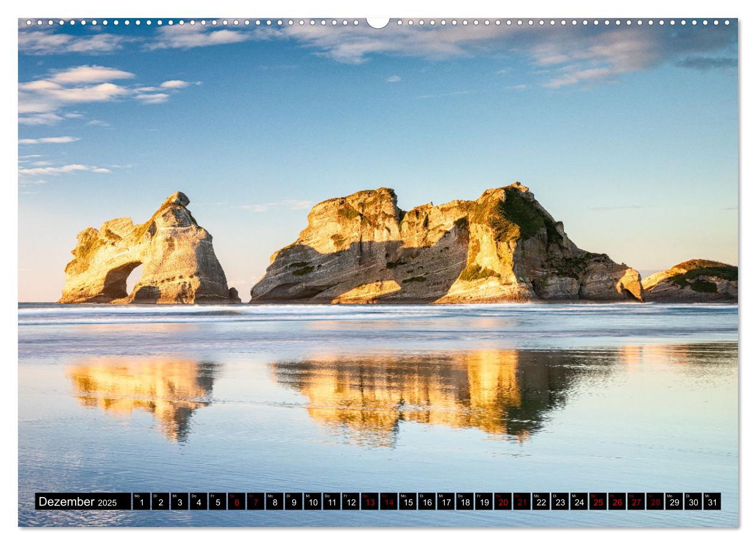
Task: Pick day 10 in the date row
Action: point(313,502)
